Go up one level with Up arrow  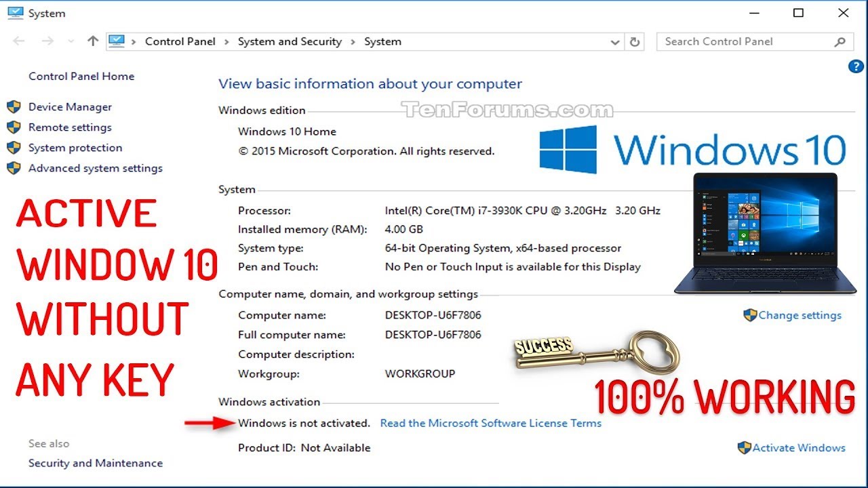(93, 41)
